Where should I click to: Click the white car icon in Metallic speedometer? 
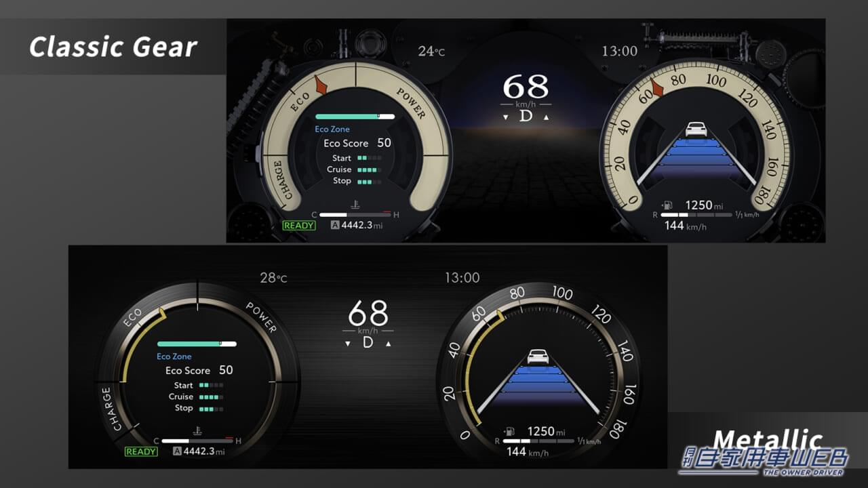538,356
